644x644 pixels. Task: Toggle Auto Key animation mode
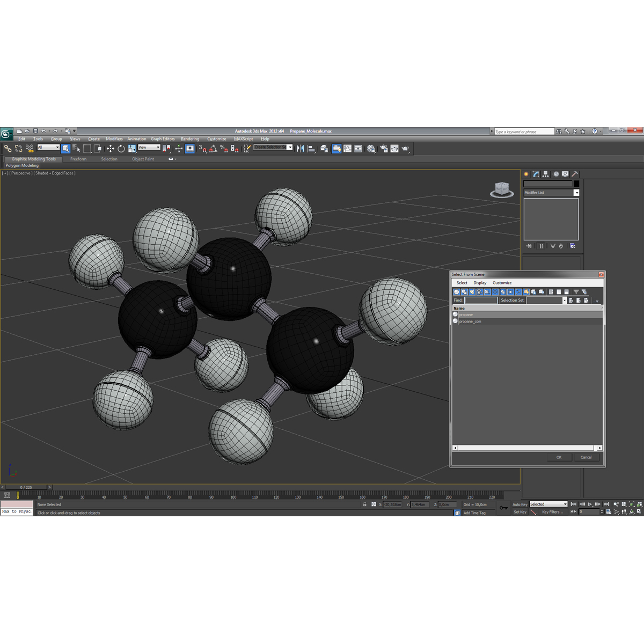click(x=519, y=504)
